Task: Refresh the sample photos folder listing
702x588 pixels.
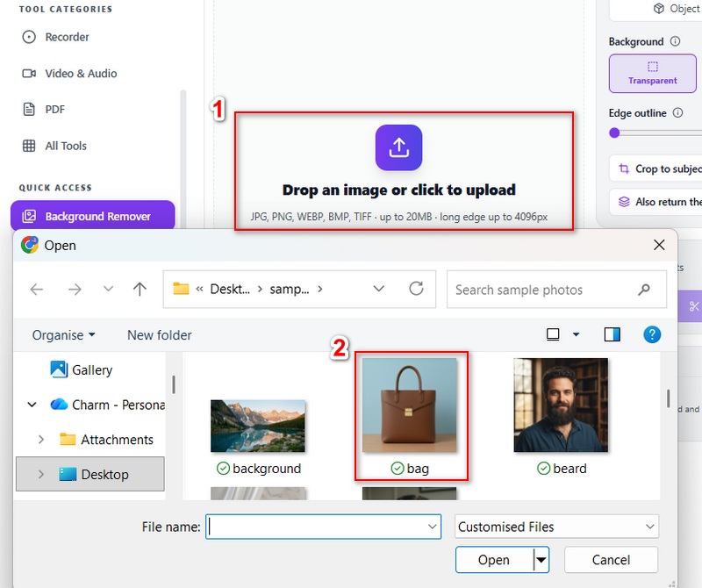Action: pyautogui.click(x=416, y=289)
